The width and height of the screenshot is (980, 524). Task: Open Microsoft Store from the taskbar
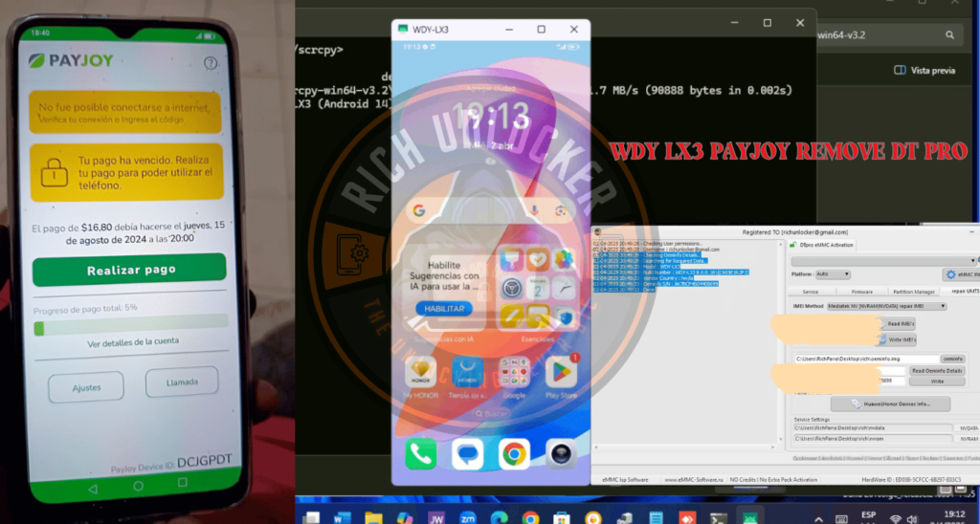click(561, 517)
